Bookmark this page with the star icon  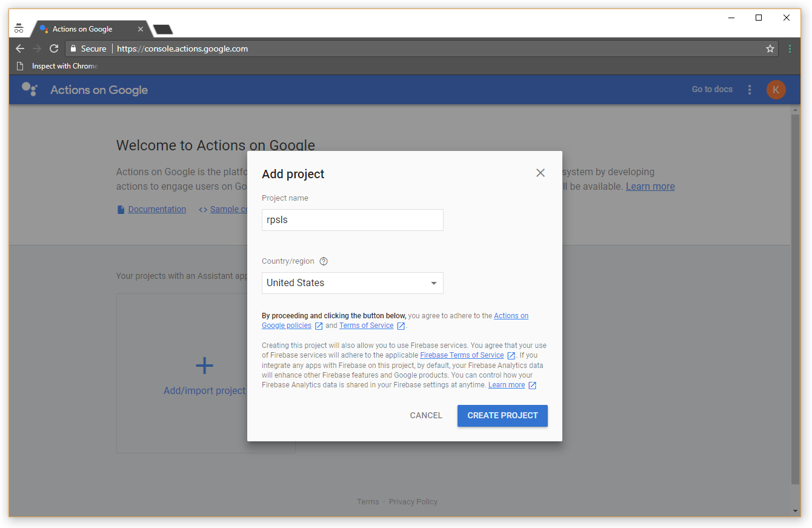pyautogui.click(x=770, y=48)
